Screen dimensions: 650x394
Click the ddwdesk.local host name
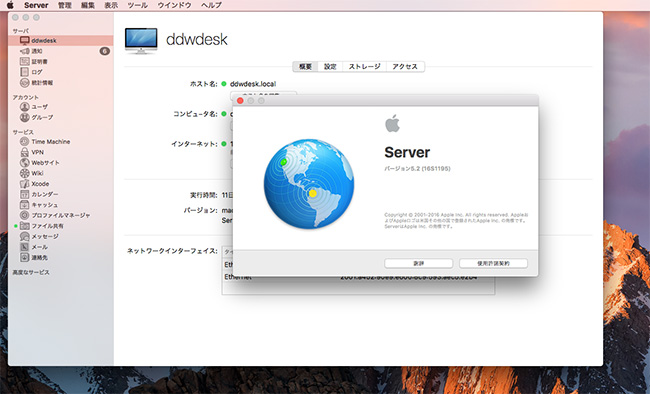coord(253,84)
